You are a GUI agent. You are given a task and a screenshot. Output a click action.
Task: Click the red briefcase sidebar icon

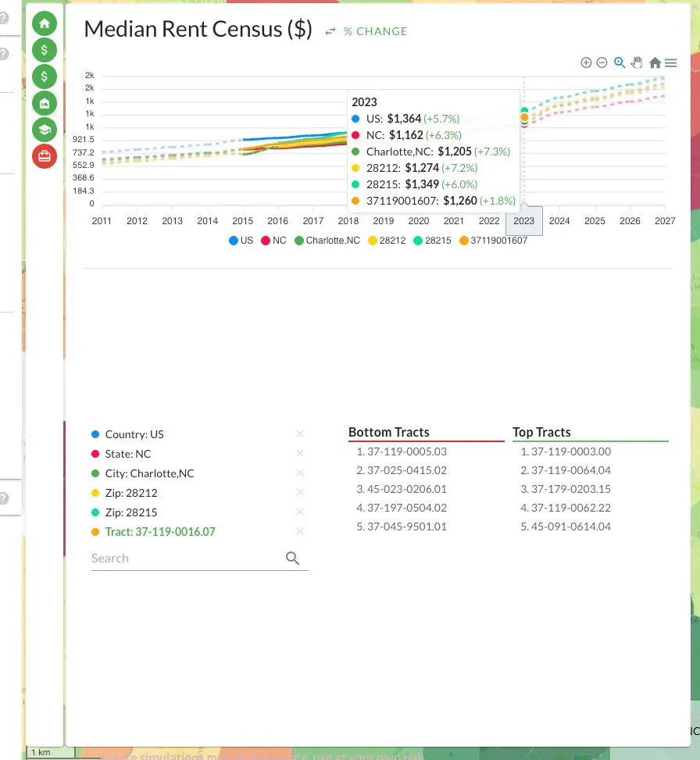pyautogui.click(x=45, y=156)
